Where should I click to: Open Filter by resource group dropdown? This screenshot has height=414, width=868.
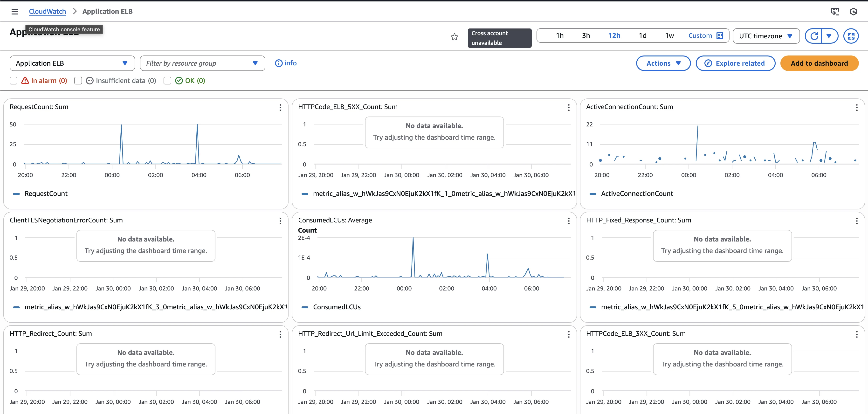(202, 63)
